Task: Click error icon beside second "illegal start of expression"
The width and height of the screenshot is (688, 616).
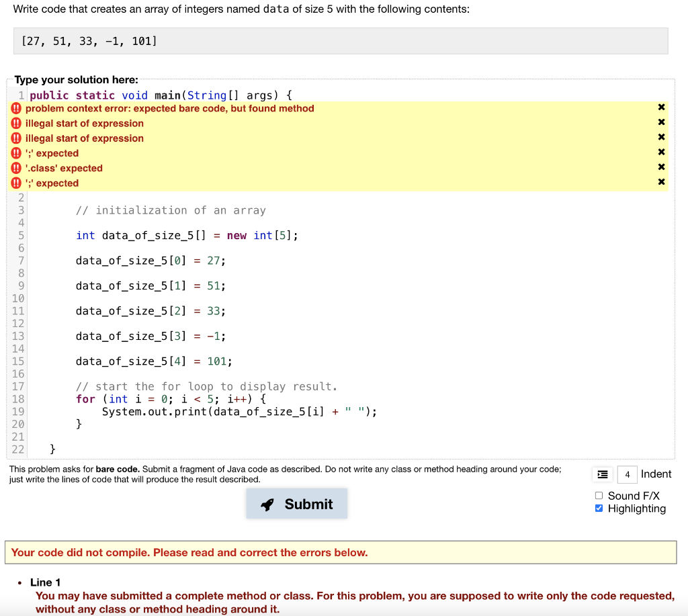Action: point(16,138)
